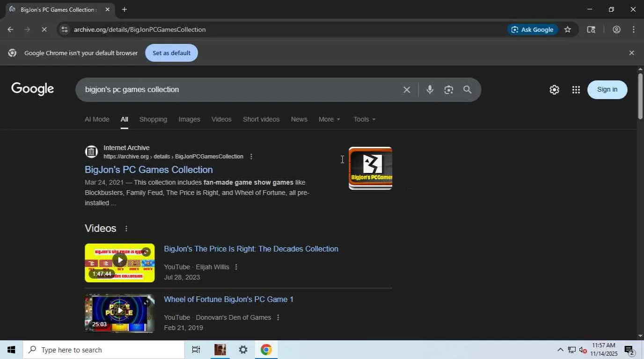Switch to News results
The height and width of the screenshot is (359, 644).
(299, 119)
